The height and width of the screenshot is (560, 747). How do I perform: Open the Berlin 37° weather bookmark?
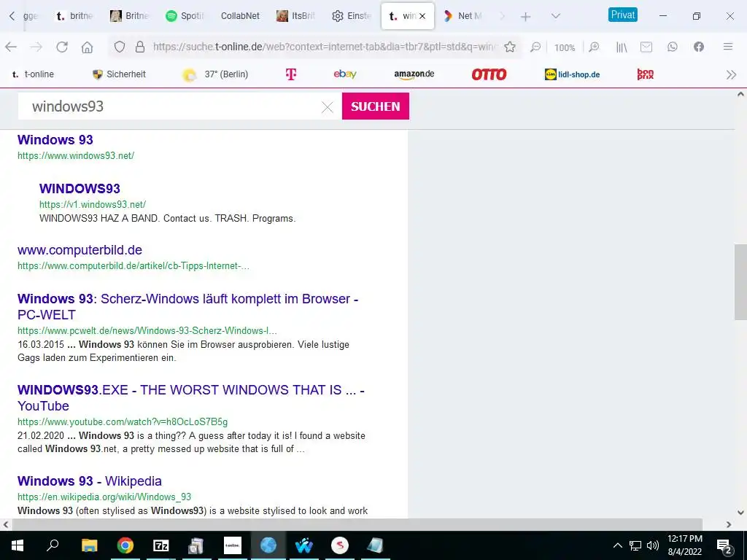point(215,74)
